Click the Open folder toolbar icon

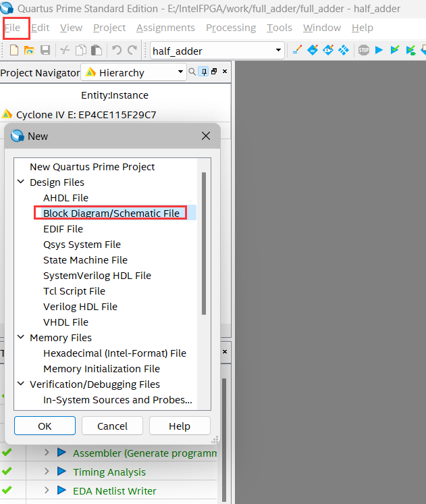29,51
